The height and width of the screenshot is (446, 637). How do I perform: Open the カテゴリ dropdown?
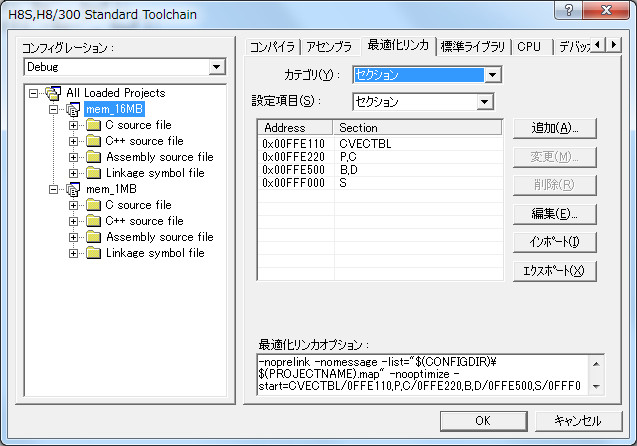[491, 75]
